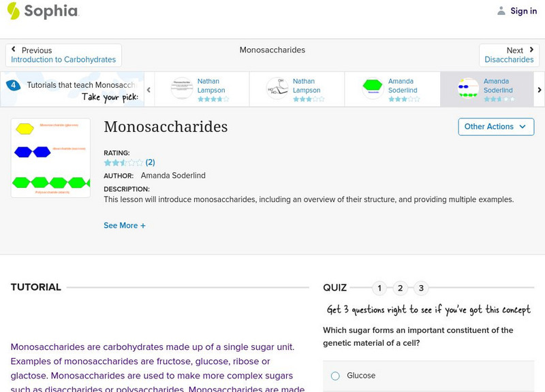
Task: Click the Sophia logo icon
Action: pyautogui.click(x=12, y=11)
